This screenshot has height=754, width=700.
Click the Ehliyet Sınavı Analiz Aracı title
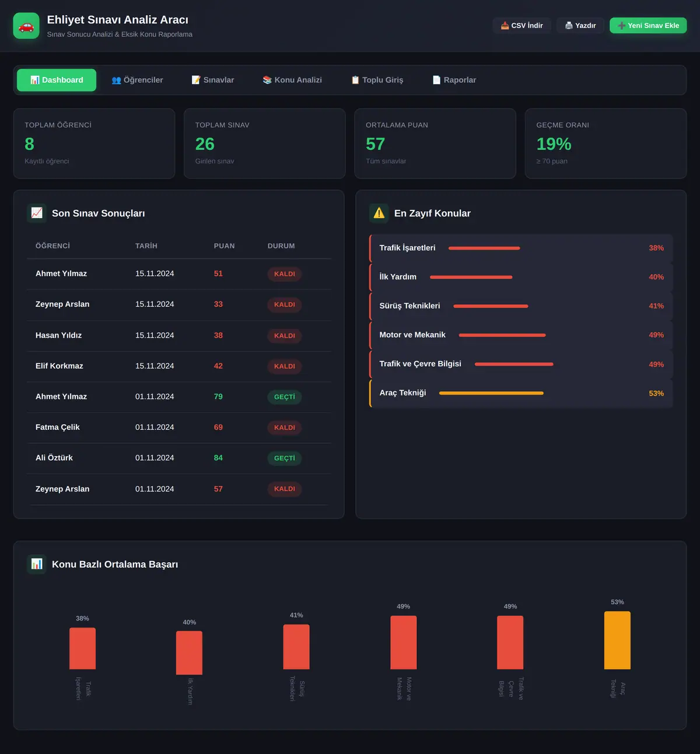pos(118,20)
